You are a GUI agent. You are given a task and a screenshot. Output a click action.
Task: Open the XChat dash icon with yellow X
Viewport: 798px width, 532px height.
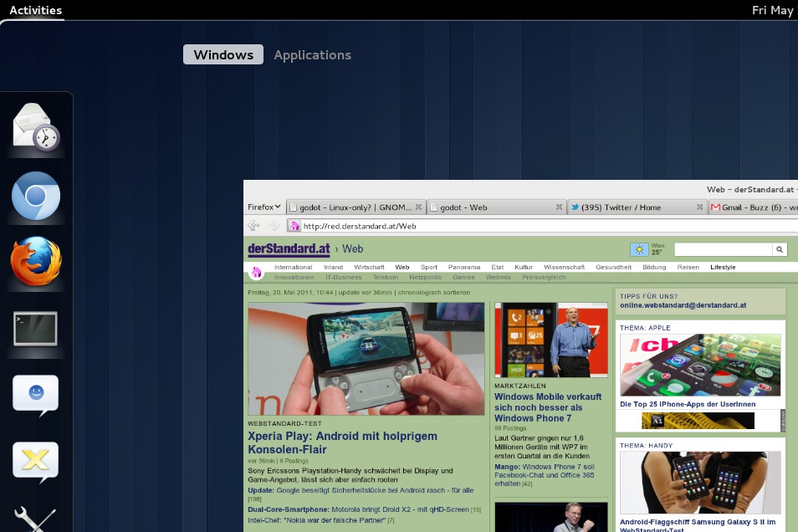[x=36, y=462]
